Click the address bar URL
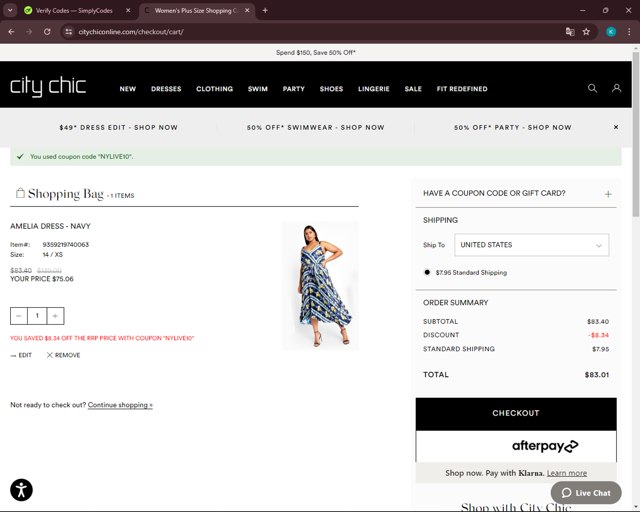This screenshot has height=512, width=640. 131,32
